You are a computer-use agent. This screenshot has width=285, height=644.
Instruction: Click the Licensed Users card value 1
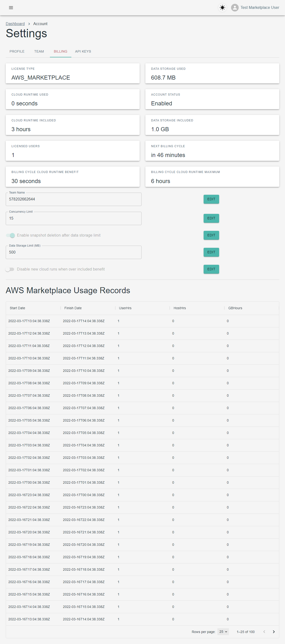coord(13,155)
